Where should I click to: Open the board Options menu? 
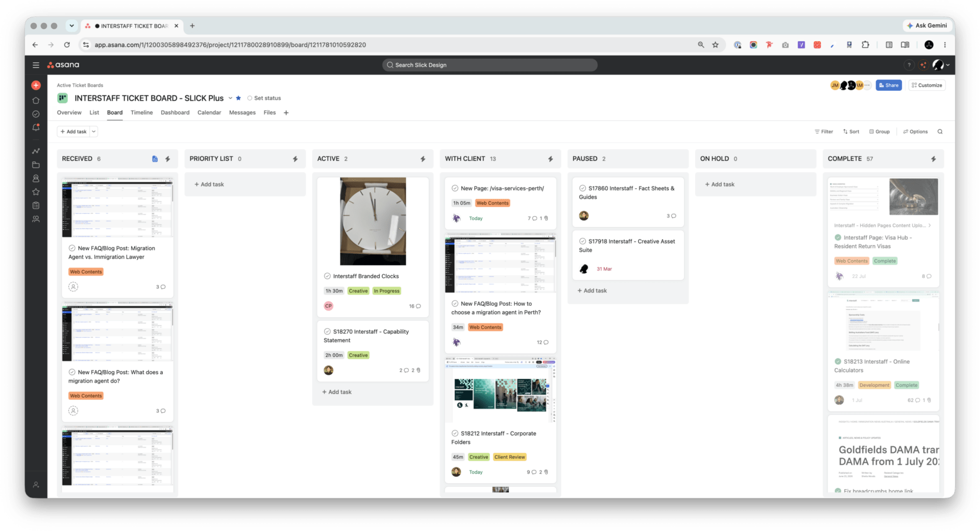pyautogui.click(x=916, y=132)
